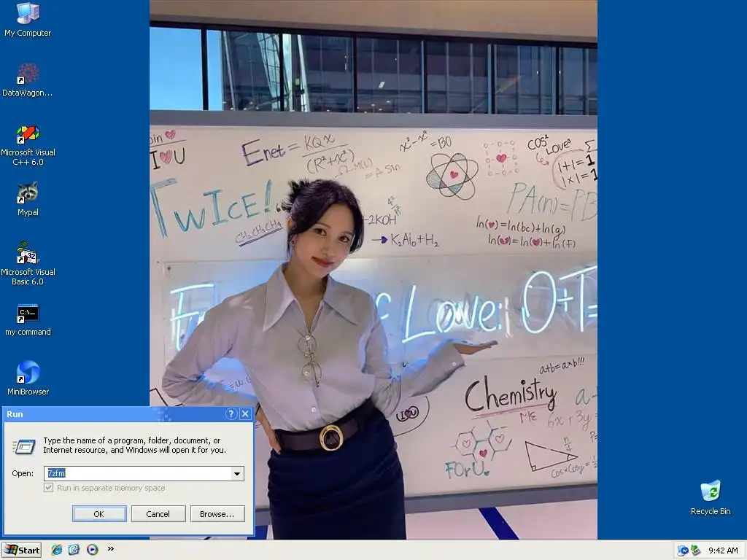Open the Start menu
Image resolution: width=747 pixels, height=560 pixels.
coord(21,550)
